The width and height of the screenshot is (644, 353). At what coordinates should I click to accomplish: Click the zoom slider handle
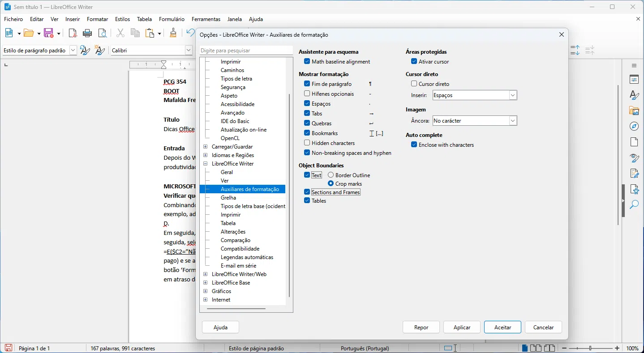[x=590, y=348]
